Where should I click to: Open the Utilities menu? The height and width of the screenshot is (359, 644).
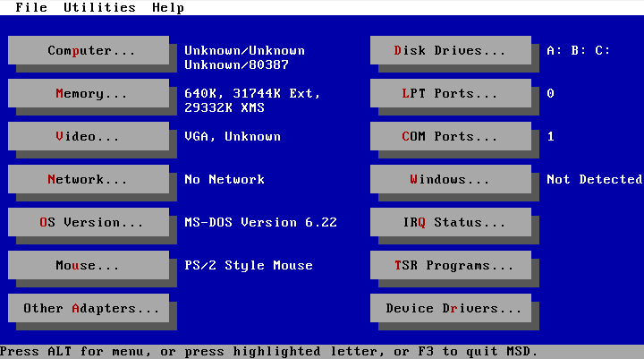(x=99, y=7)
